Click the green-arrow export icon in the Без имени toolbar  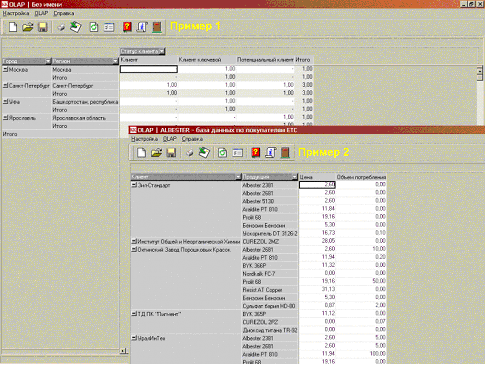(76, 27)
